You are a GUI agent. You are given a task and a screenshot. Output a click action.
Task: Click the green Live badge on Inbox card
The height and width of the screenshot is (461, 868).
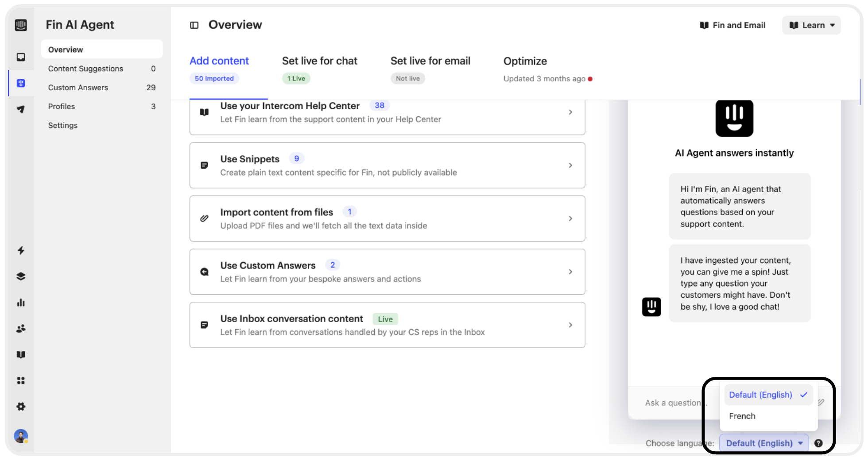tap(385, 319)
